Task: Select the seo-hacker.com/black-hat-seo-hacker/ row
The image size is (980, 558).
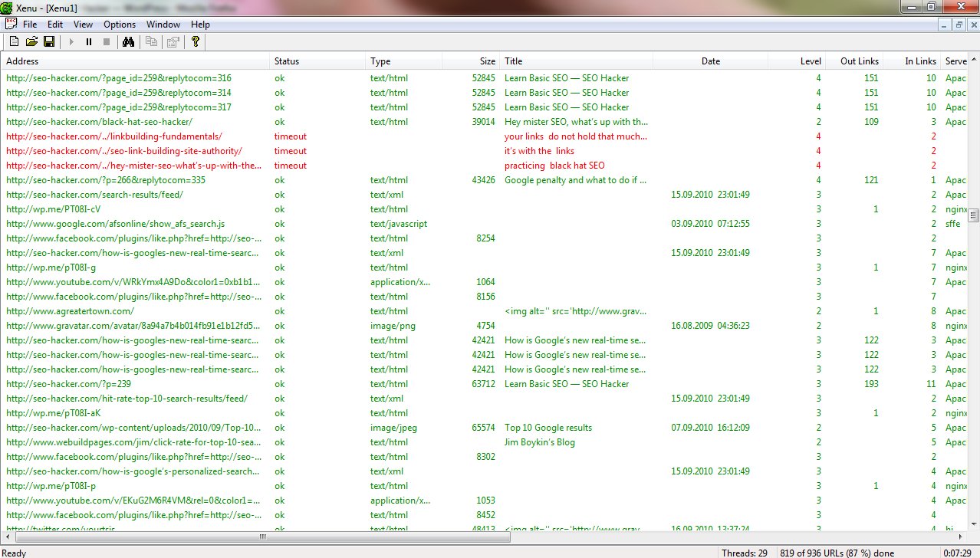Action: 99,122
